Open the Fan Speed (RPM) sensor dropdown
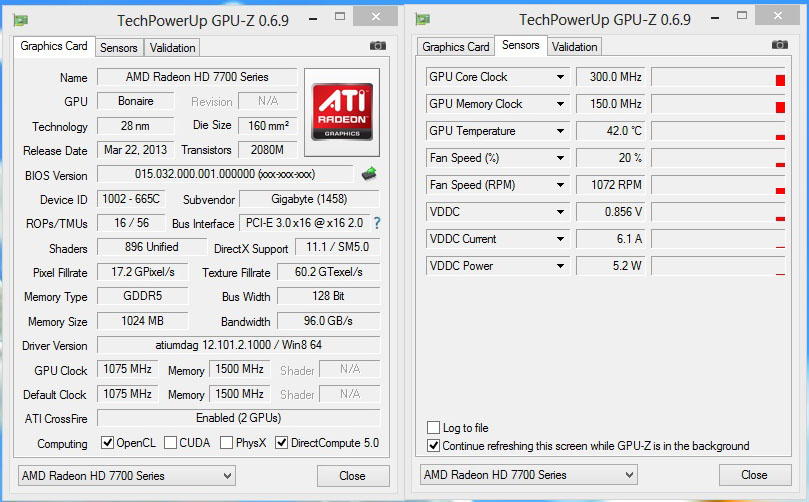The width and height of the screenshot is (809, 502). click(x=560, y=185)
